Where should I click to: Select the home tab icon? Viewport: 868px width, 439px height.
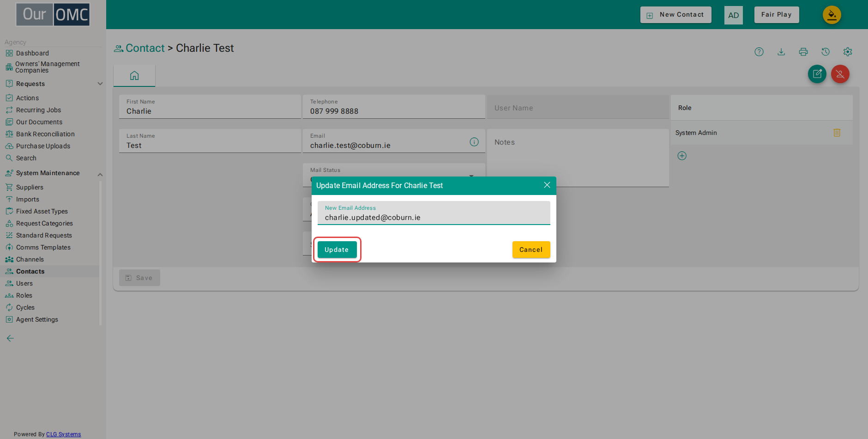[x=134, y=75]
